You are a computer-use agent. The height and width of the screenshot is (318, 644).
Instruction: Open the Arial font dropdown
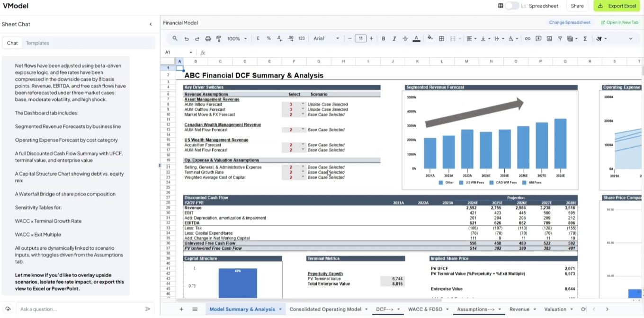click(x=326, y=39)
